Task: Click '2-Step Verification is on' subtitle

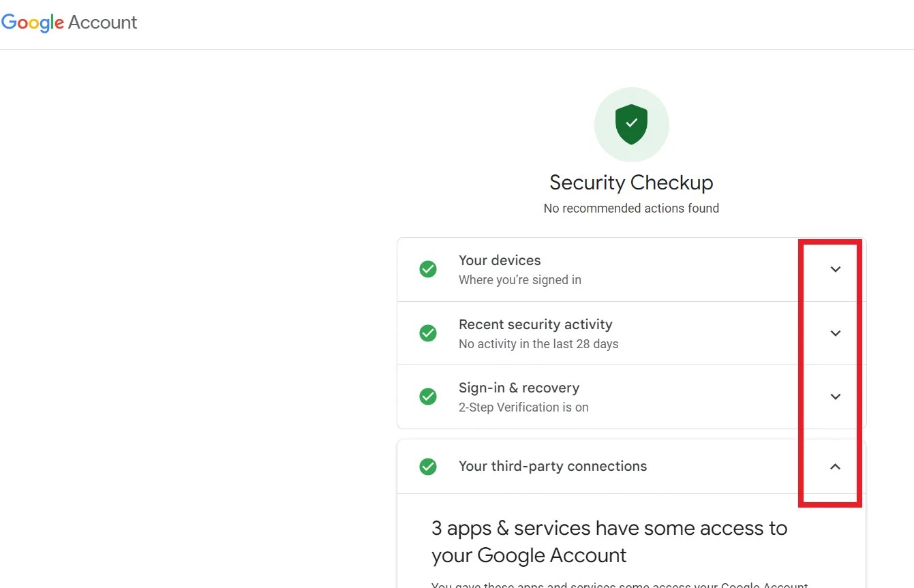Action: tap(523, 407)
